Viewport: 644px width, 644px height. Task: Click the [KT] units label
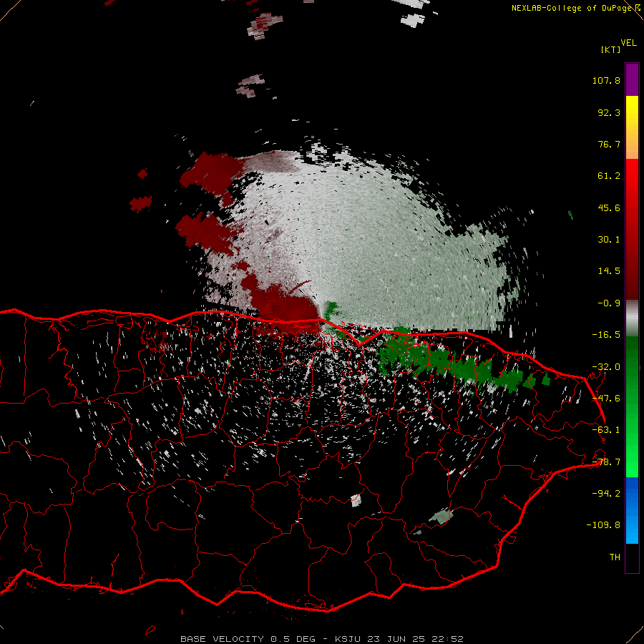(x=610, y=49)
